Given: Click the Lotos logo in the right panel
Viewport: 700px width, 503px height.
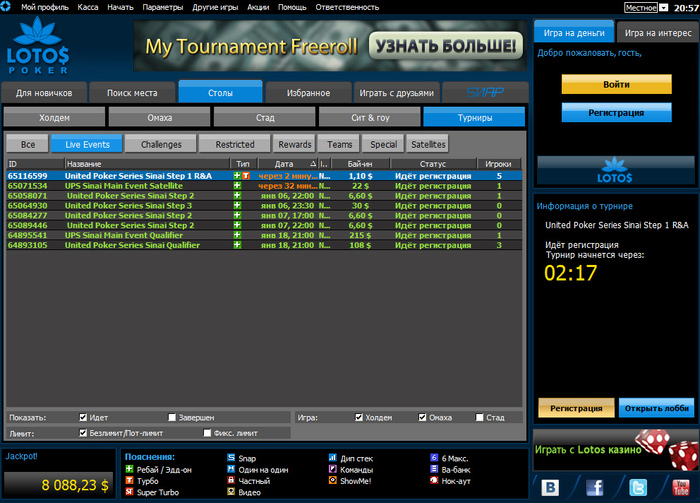Looking at the screenshot, I should tap(615, 170).
